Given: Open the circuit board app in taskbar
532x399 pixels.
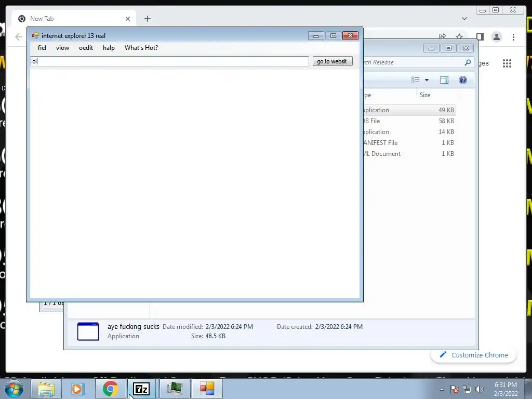Looking at the screenshot, I should [x=175, y=389].
